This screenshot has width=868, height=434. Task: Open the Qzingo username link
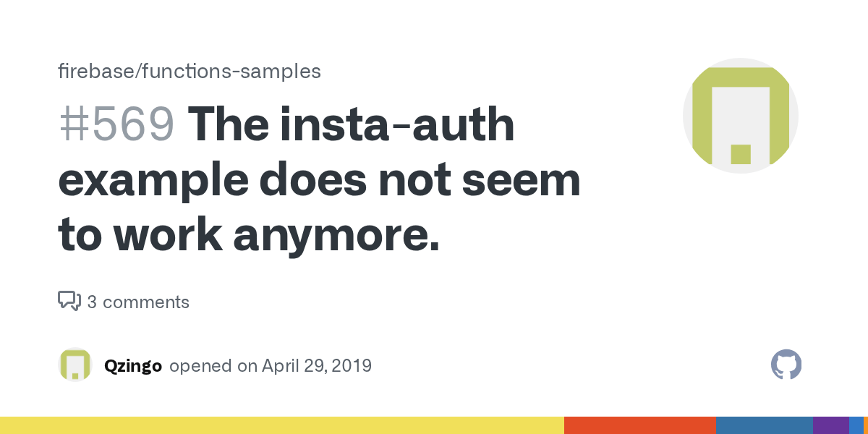point(133,365)
